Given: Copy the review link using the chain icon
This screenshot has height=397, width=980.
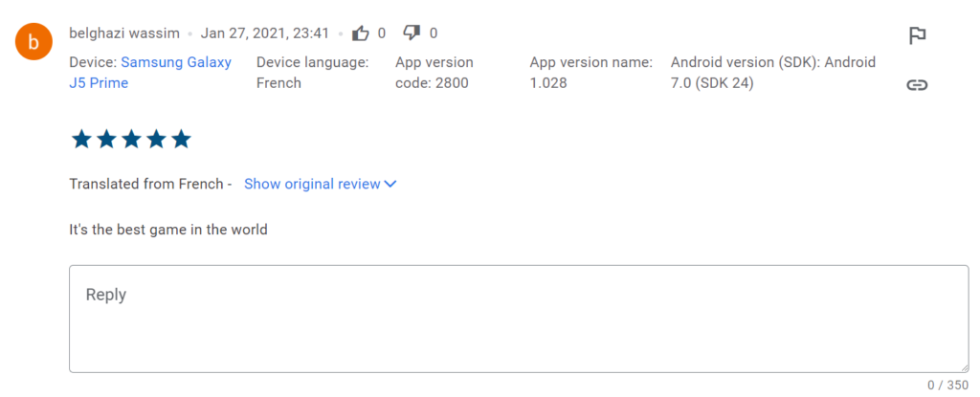Looking at the screenshot, I should click(x=917, y=85).
